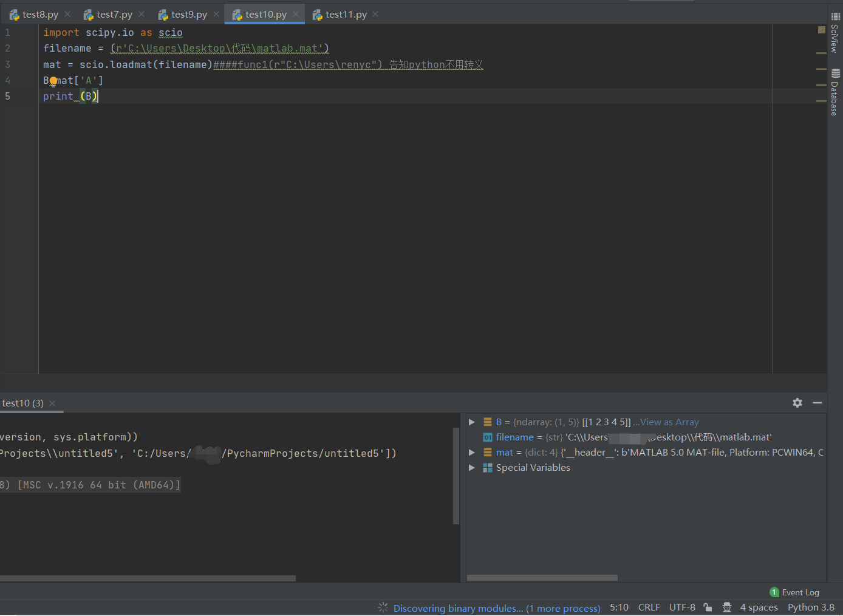Select the filename variable row
This screenshot has height=616, width=843.
click(646, 437)
